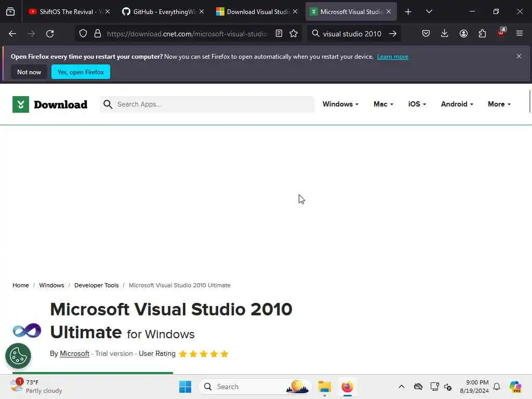532x399 pixels.
Task: Open the Windows Start menu
Action: click(x=185, y=387)
